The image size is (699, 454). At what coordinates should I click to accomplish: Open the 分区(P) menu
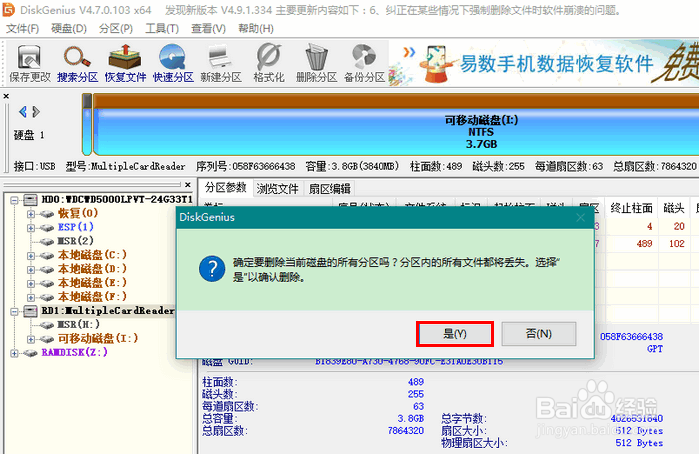(x=116, y=29)
